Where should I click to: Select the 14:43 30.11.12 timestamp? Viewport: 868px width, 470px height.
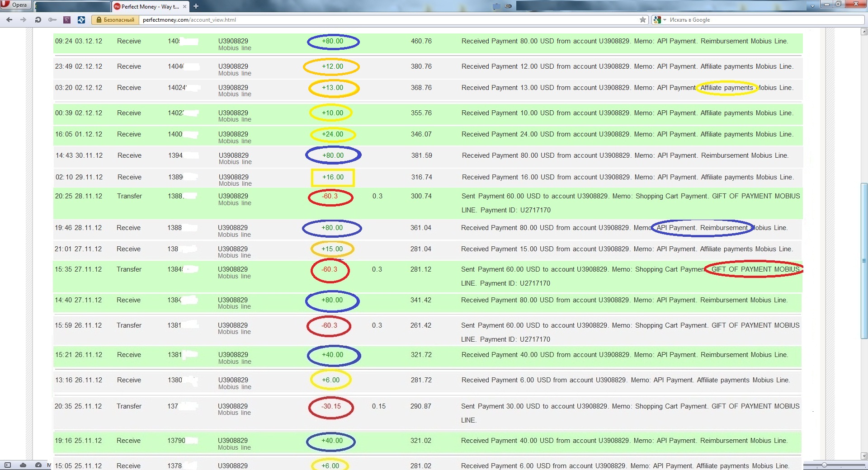click(79, 155)
